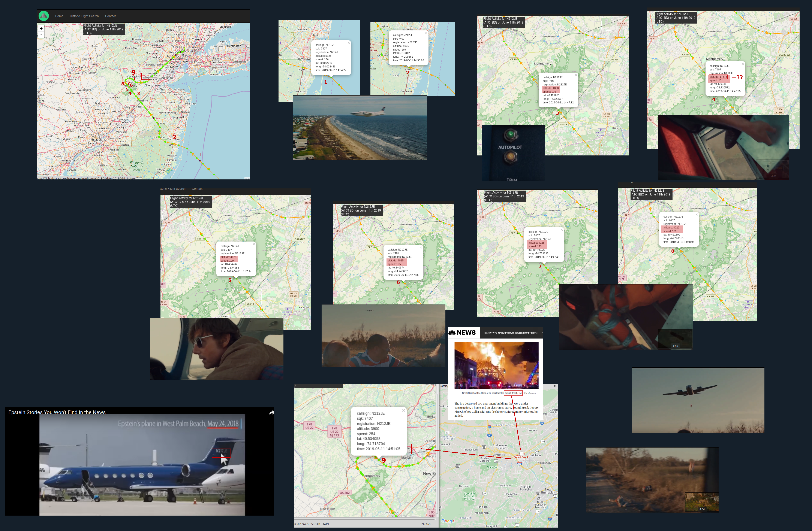Click 'speed: 193' in the 14:47:48 popup
This screenshot has height=531, width=812.
pyautogui.click(x=535, y=246)
